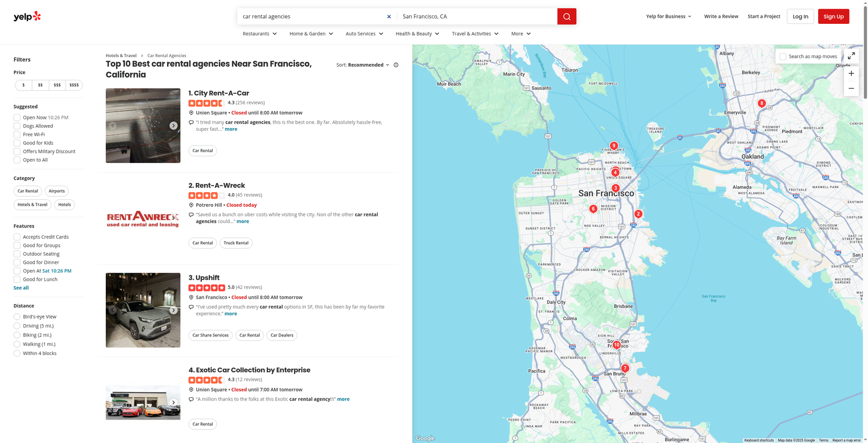Select map pin number 9
The width and height of the screenshot is (868, 443).
pos(614,145)
